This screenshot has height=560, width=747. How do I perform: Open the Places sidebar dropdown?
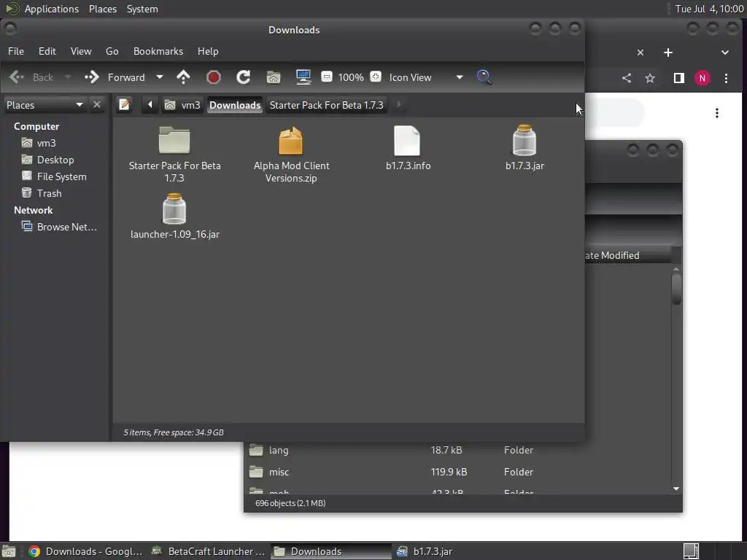coord(44,105)
